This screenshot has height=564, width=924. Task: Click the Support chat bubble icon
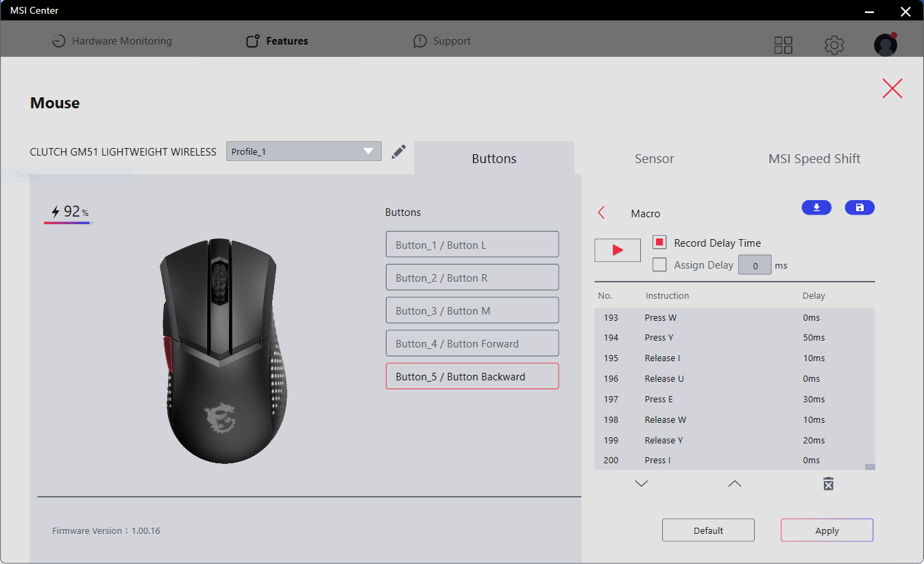click(420, 41)
